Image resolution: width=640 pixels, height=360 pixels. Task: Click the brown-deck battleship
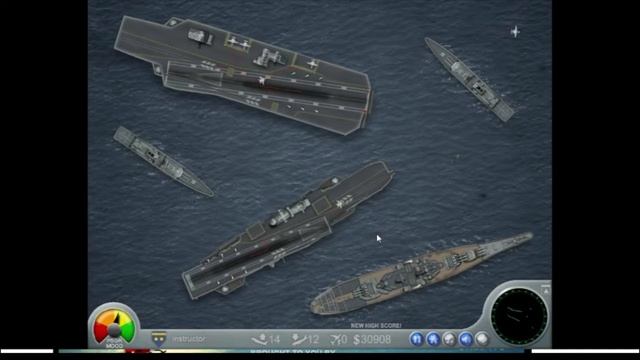click(421, 273)
